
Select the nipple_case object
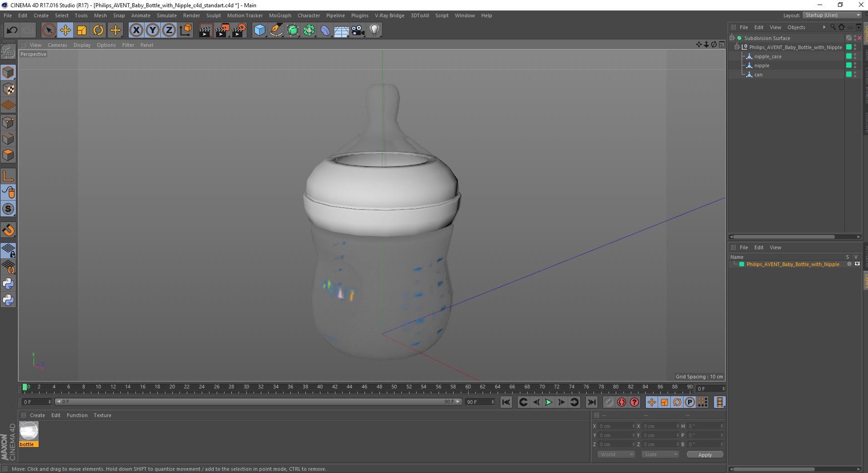[x=768, y=56]
